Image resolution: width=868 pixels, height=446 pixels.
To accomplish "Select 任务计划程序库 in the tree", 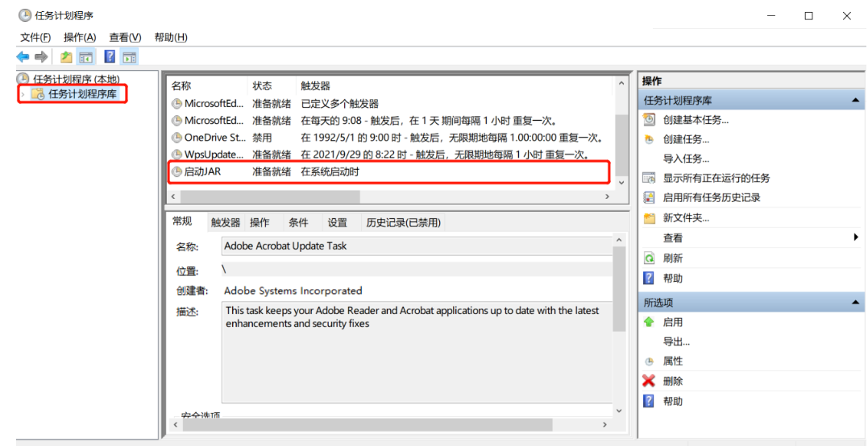I will click(82, 94).
